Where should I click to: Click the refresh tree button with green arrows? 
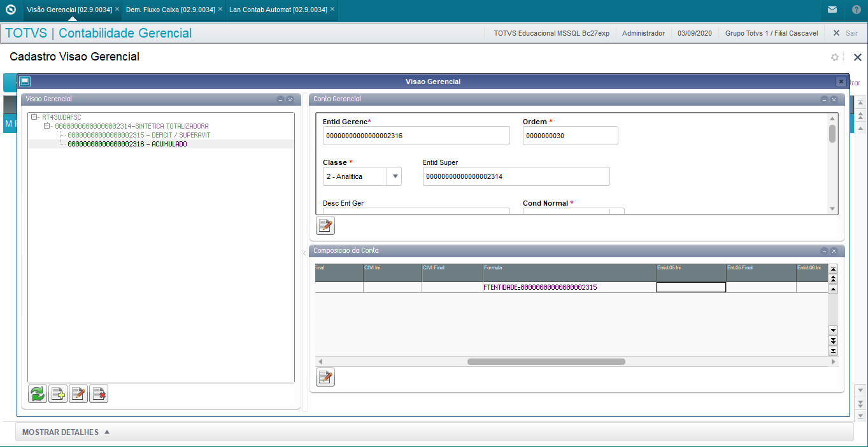coord(38,394)
